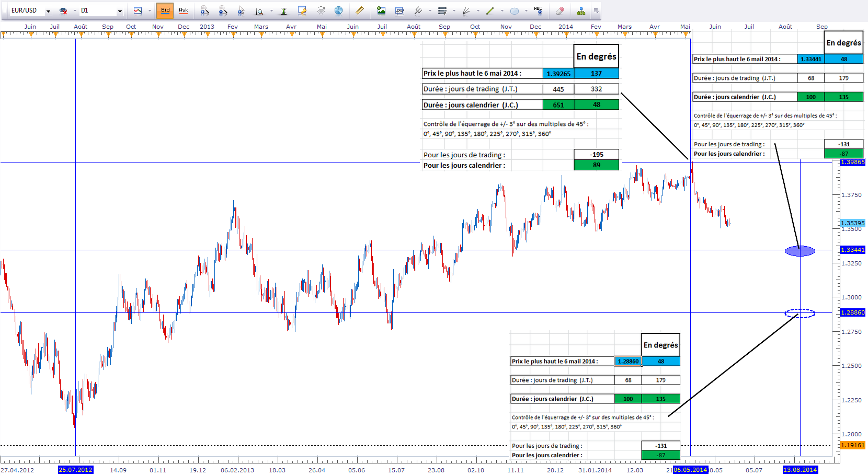Click the cell showing 445 trading days

pyautogui.click(x=558, y=89)
